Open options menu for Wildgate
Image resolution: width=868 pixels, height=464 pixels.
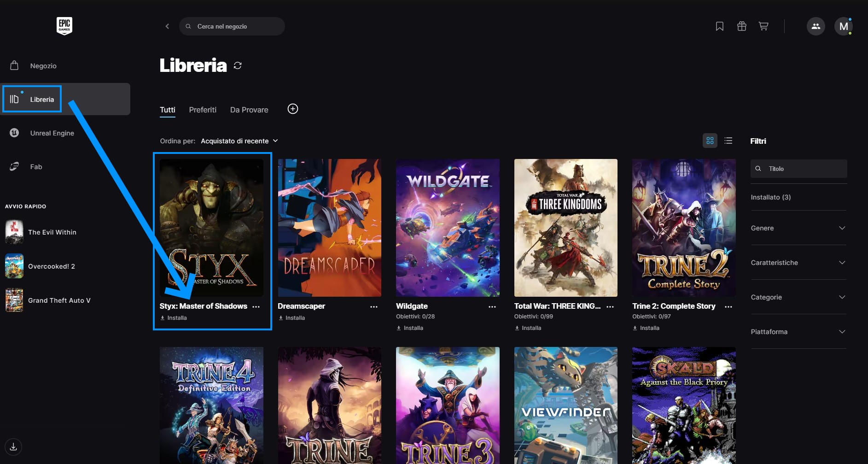[492, 306]
